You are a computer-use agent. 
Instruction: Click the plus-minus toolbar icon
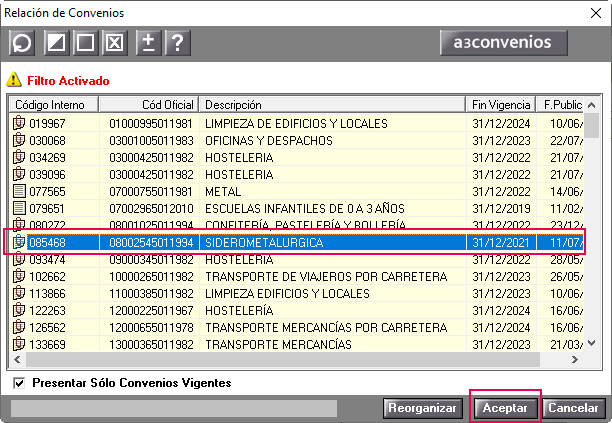tap(148, 43)
